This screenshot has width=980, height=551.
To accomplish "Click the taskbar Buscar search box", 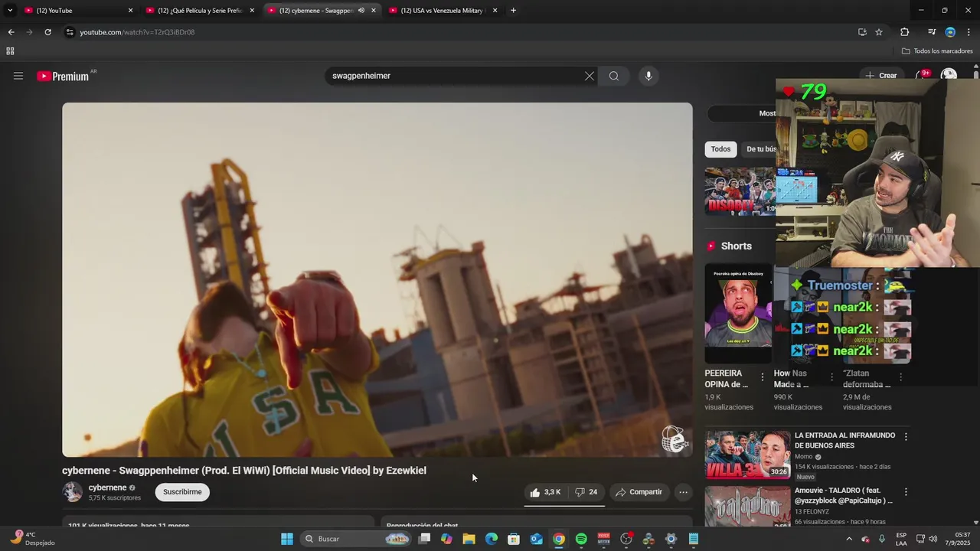I will [x=357, y=539].
